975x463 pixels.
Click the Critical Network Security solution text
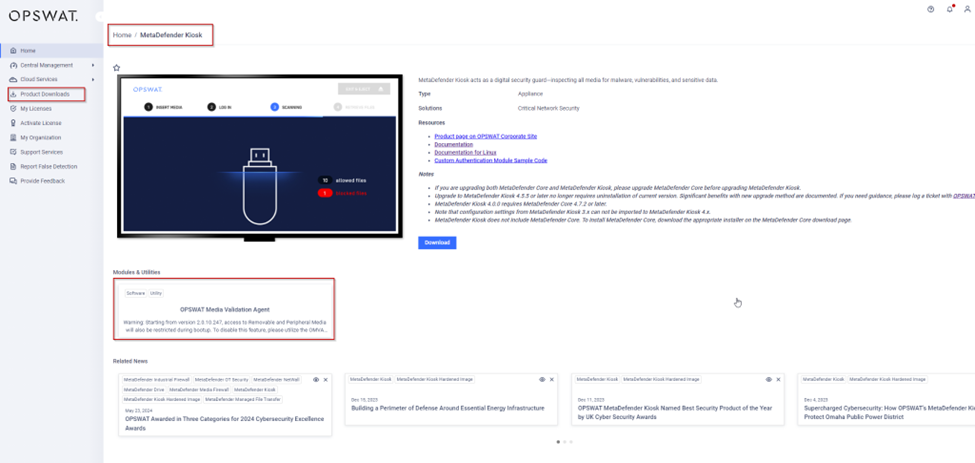point(548,108)
